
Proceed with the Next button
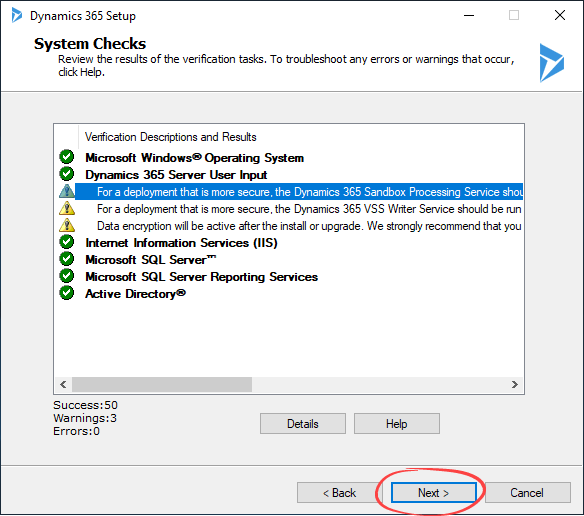pos(434,493)
